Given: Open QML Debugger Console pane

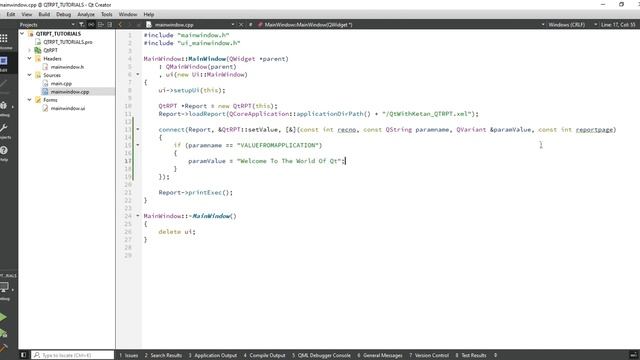Looking at the screenshot, I should click(321, 356).
